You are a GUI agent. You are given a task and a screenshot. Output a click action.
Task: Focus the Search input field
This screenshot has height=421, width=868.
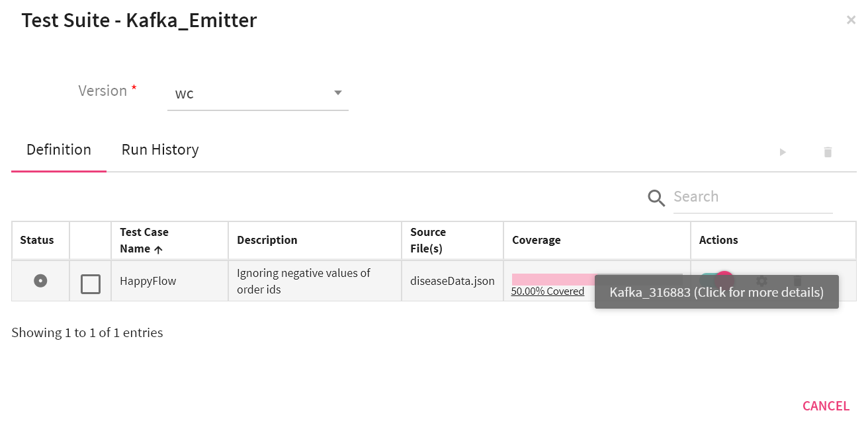tap(752, 197)
